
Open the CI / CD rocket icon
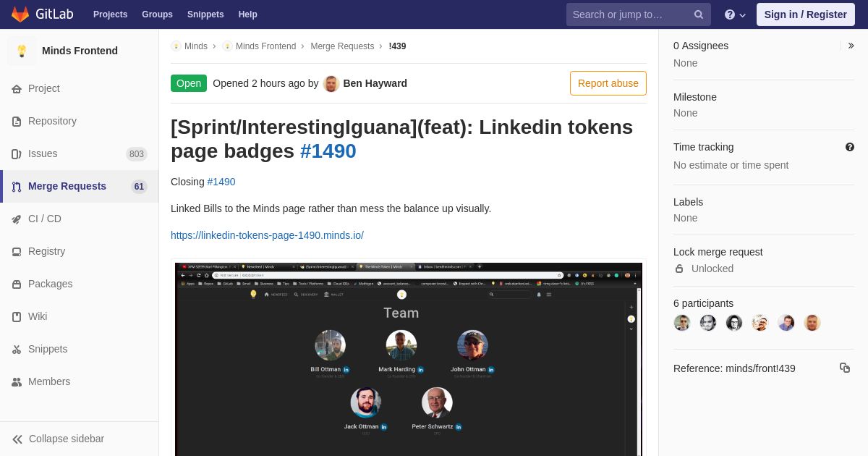pyautogui.click(x=17, y=219)
